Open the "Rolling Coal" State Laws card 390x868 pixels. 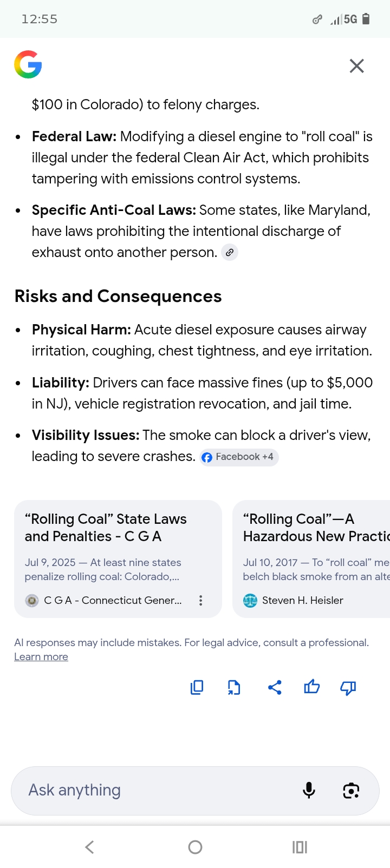click(106, 528)
